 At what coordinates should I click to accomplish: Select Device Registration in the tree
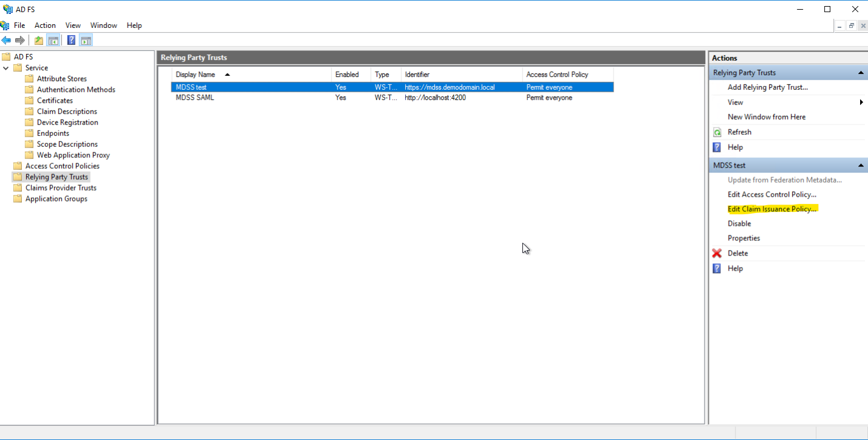pos(67,123)
